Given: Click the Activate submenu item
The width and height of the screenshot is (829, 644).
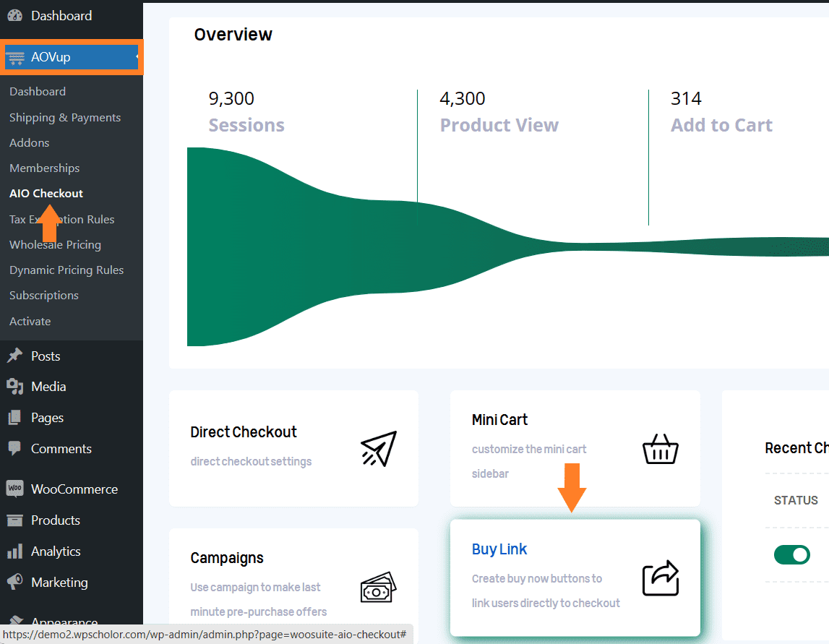Looking at the screenshot, I should point(30,322).
